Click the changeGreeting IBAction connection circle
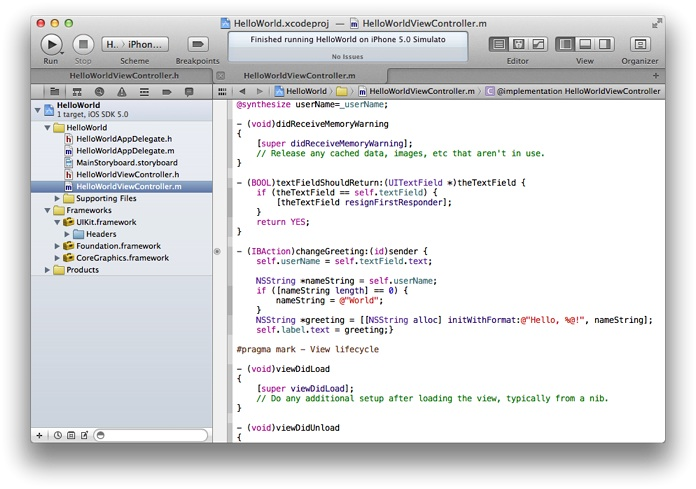 [218, 252]
